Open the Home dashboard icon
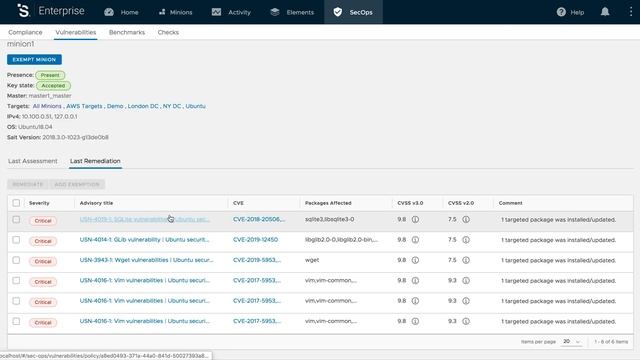This screenshot has height=360, width=640. pos(109,12)
